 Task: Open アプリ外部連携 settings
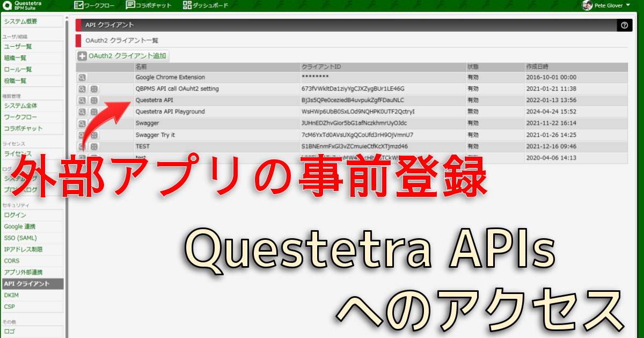point(32,272)
